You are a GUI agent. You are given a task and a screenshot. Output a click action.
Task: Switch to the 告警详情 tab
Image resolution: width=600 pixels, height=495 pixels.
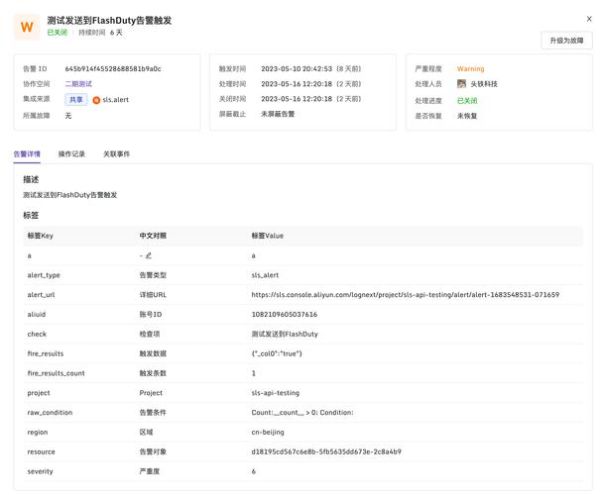coord(27,154)
